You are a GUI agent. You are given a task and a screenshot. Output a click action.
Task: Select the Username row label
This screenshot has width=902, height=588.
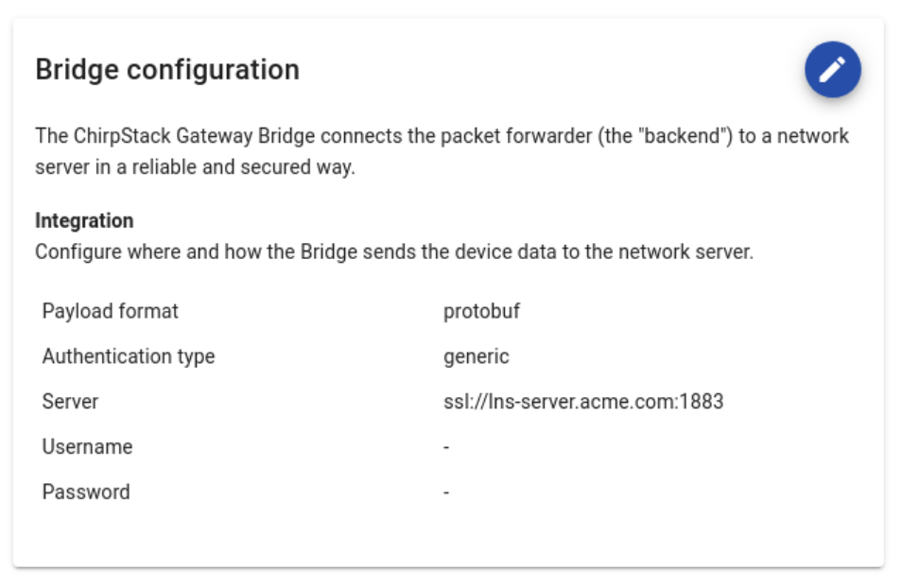[x=87, y=447]
